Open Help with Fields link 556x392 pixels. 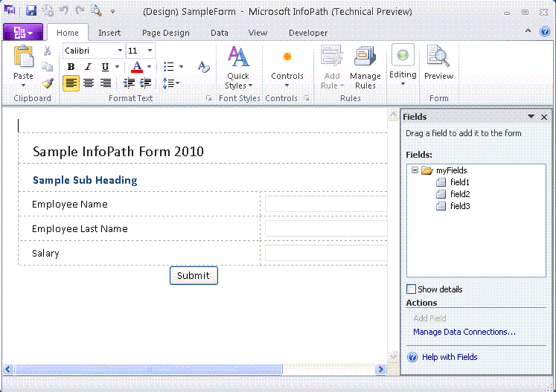coord(450,357)
